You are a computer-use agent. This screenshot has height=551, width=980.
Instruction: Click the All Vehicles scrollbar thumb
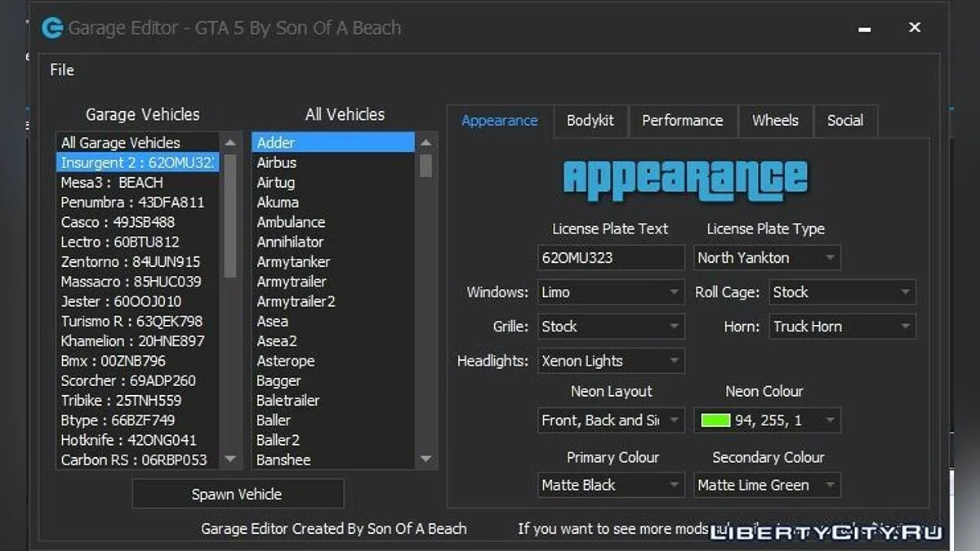coord(425,166)
